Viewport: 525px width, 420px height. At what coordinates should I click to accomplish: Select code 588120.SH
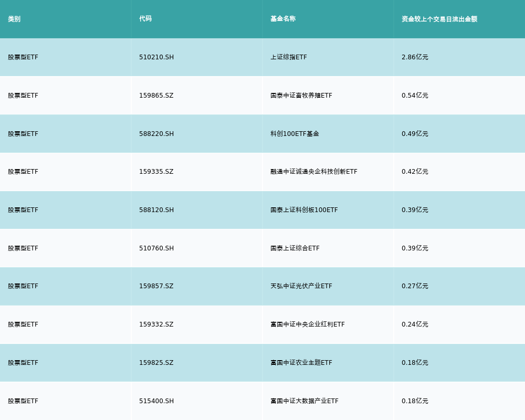click(x=156, y=210)
